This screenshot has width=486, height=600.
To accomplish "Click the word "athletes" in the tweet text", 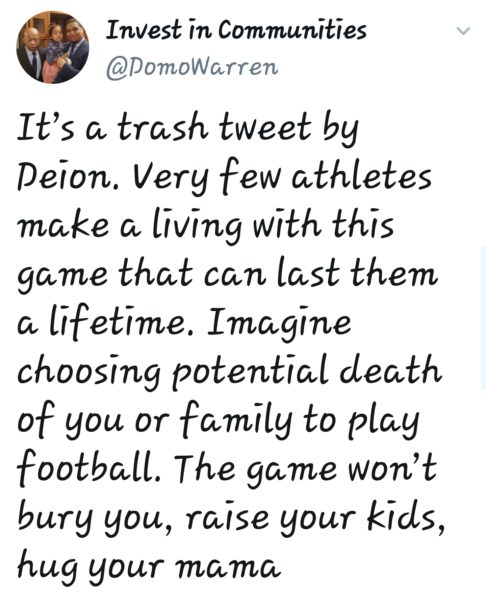I will coord(362,177).
